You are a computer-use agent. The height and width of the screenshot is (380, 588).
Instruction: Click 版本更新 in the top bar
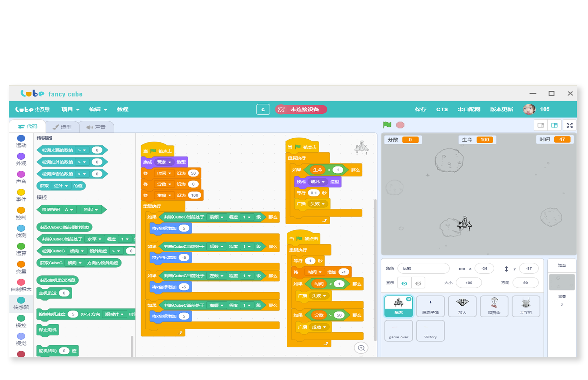(501, 109)
